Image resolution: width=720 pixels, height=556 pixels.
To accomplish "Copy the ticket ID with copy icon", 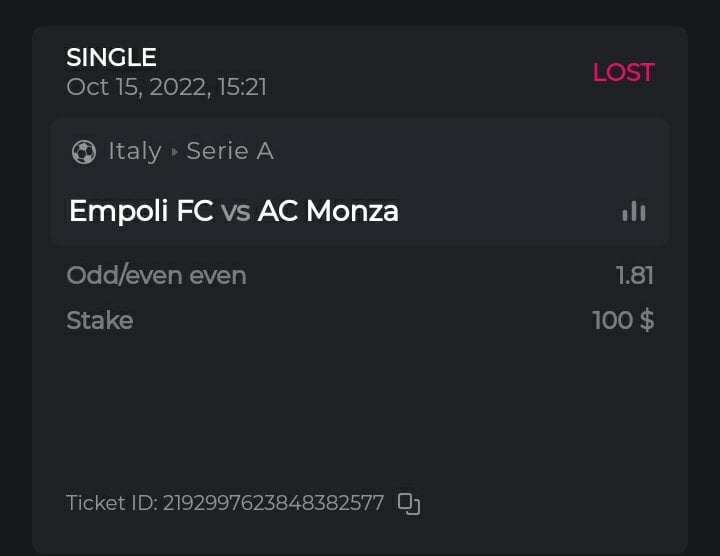I will 408,503.
